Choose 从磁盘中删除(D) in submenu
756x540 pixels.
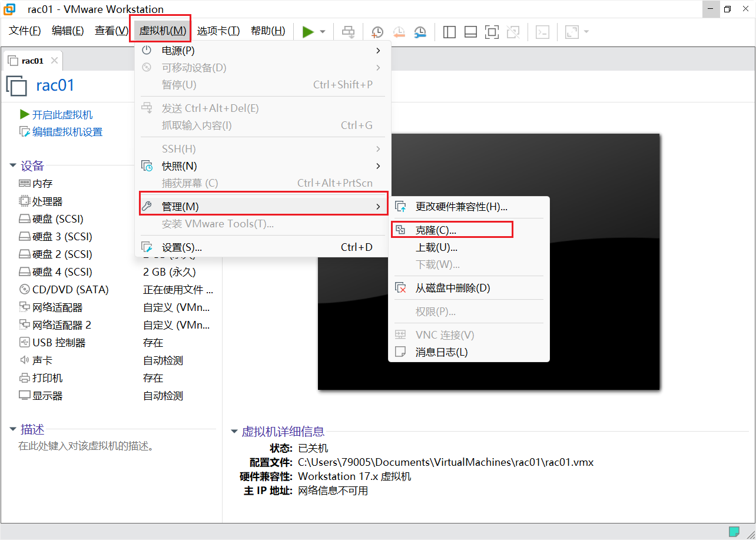coord(469,288)
